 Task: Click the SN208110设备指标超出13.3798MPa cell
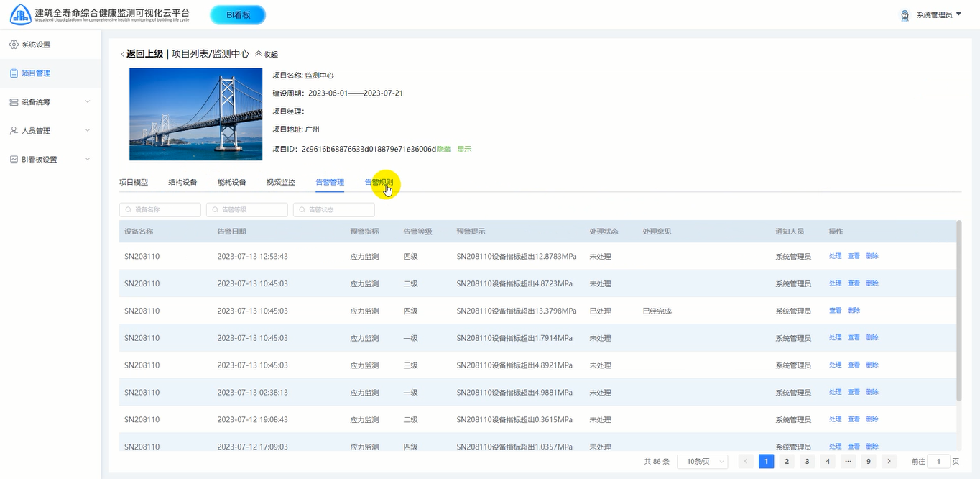tap(517, 311)
